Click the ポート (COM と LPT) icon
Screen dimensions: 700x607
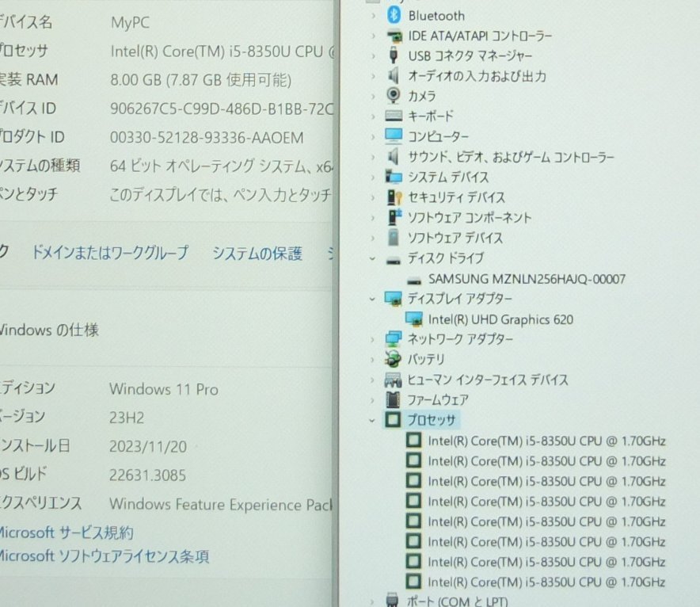(x=393, y=599)
